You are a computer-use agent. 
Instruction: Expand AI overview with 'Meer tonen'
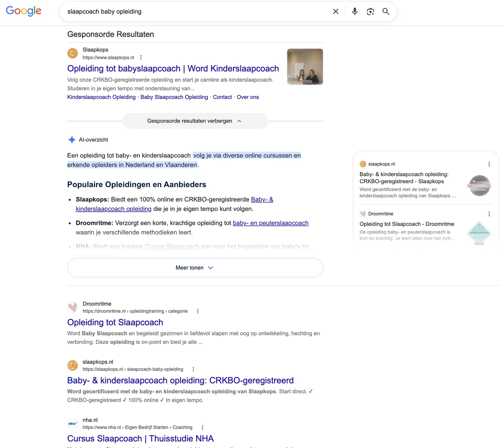point(195,268)
